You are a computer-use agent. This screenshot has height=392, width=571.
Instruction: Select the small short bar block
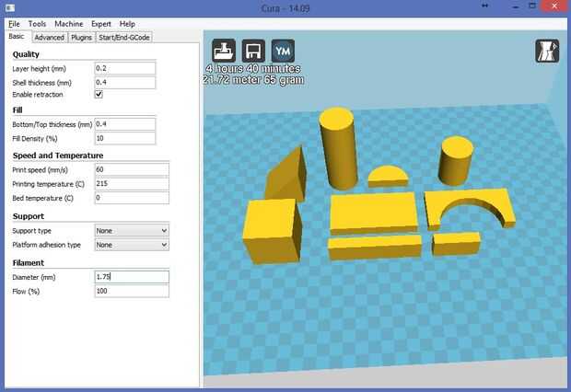click(x=456, y=244)
